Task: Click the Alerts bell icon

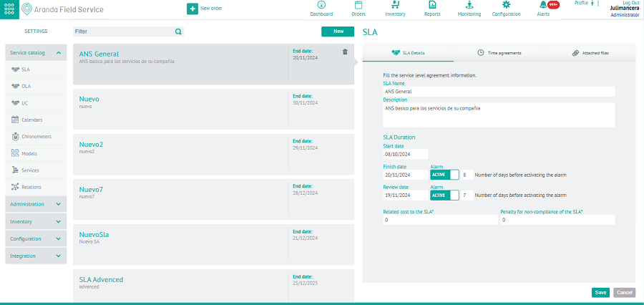Action: (x=543, y=6)
